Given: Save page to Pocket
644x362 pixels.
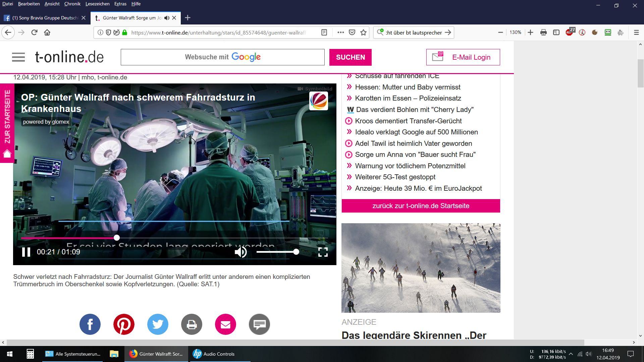Looking at the screenshot, I should coord(352,33).
